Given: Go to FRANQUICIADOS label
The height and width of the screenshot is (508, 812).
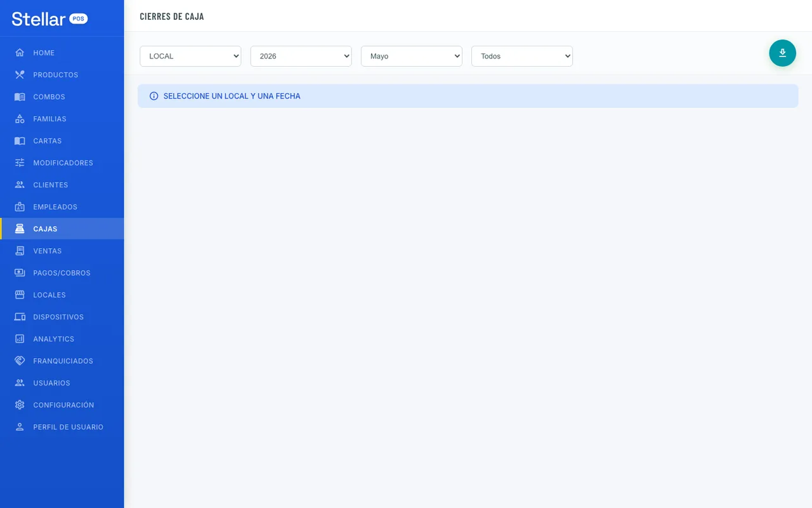Looking at the screenshot, I should click(63, 361).
